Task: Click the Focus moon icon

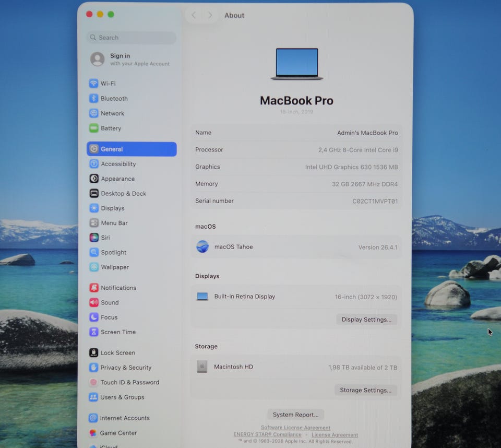Action: (93, 317)
